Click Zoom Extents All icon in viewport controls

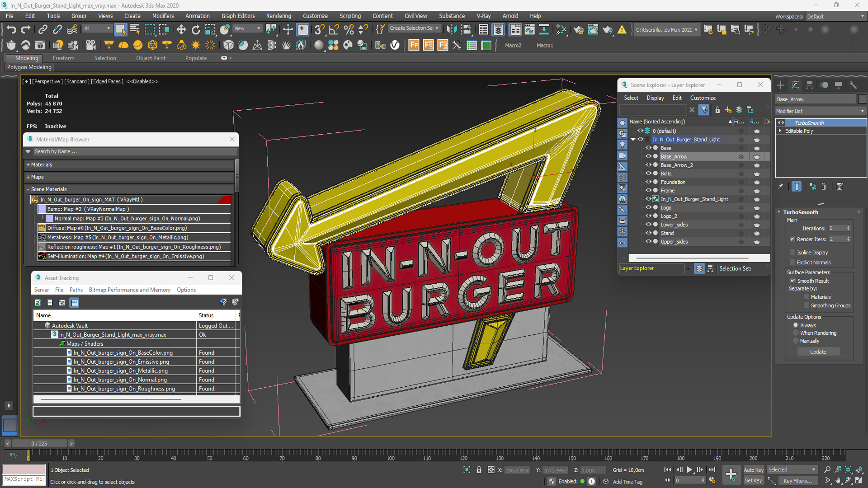tap(859, 470)
